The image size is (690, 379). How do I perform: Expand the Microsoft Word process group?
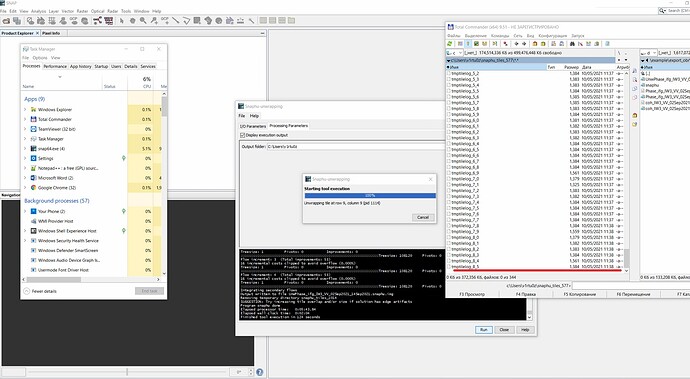click(x=25, y=178)
